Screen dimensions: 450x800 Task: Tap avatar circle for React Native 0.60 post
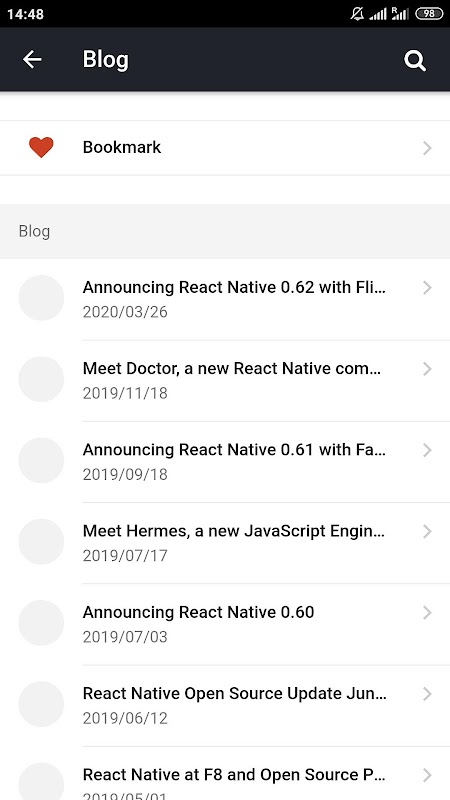pyautogui.click(x=41, y=622)
